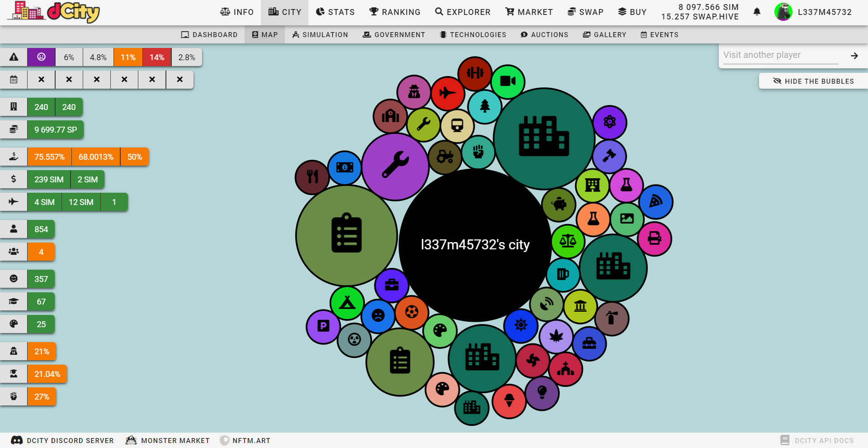Image resolution: width=868 pixels, height=448 pixels.
Task: Click the train station bubble
Action: pyautogui.click(x=457, y=126)
